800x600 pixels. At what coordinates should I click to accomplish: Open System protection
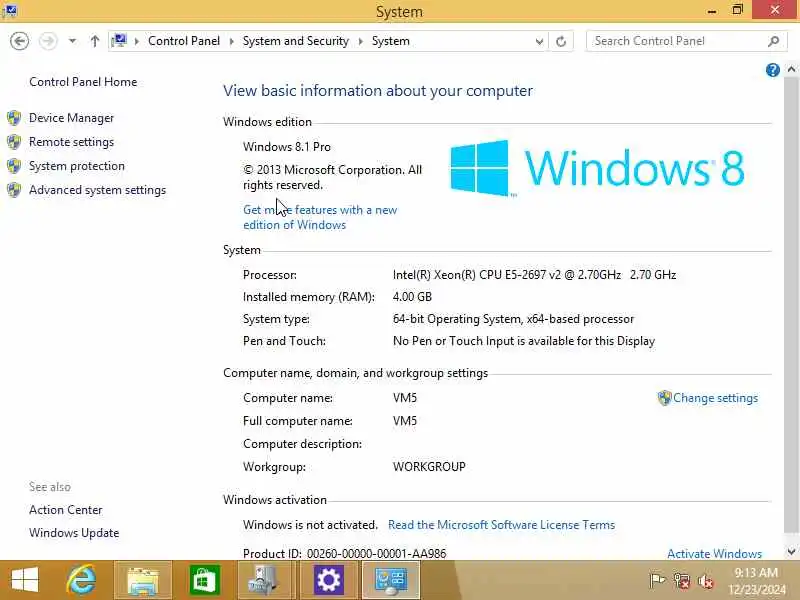click(77, 166)
